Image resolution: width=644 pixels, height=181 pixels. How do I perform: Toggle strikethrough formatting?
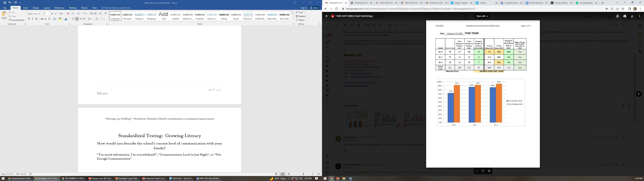click(x=42, y=19)
